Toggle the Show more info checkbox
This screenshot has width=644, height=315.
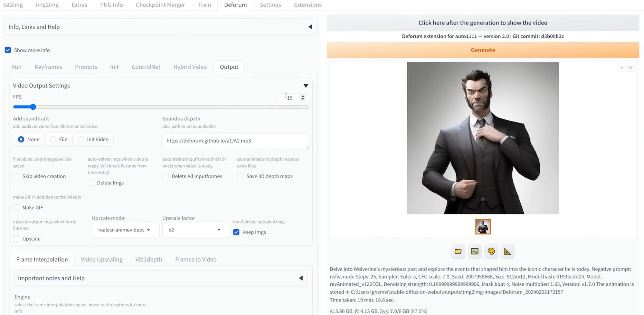[x=8, y=50]
